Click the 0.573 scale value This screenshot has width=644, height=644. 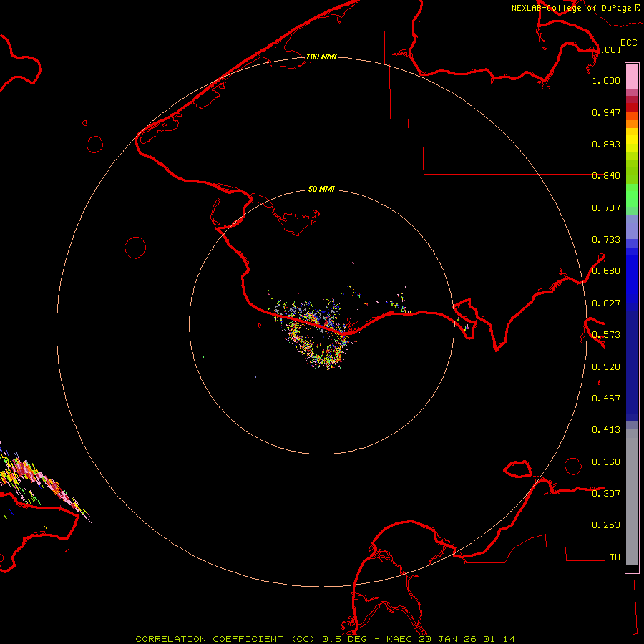coord(606,335)
